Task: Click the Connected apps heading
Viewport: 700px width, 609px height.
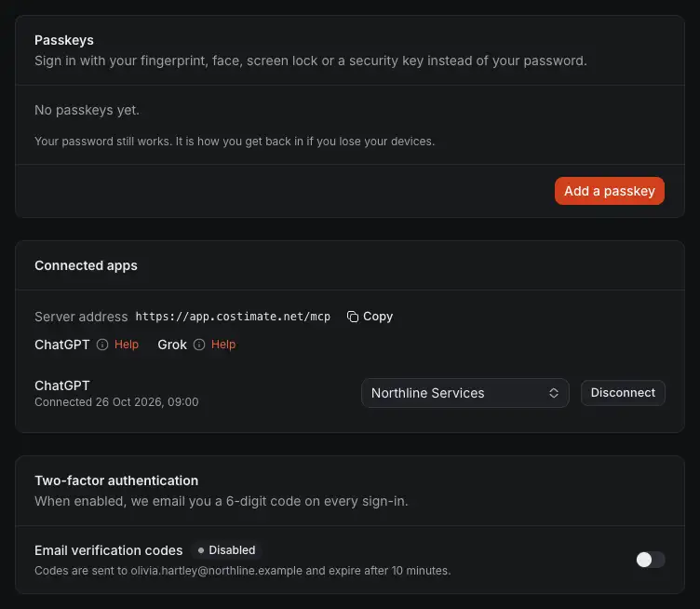Action: [87, 265]
